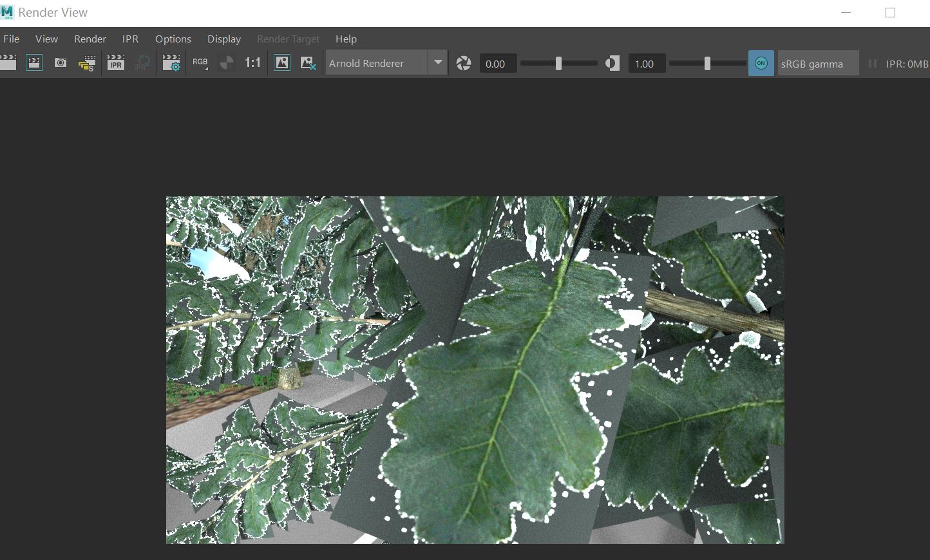Open the Display menu

(x=223, y=39)
